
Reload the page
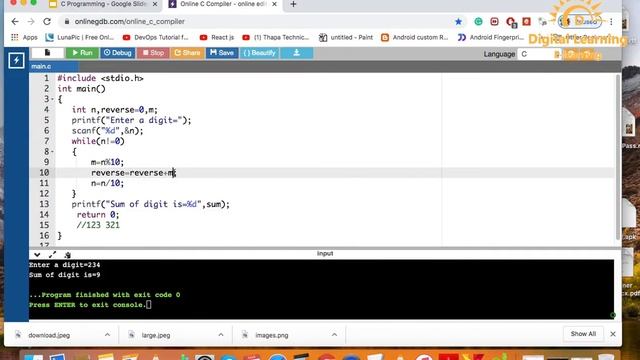pos(47,22)
